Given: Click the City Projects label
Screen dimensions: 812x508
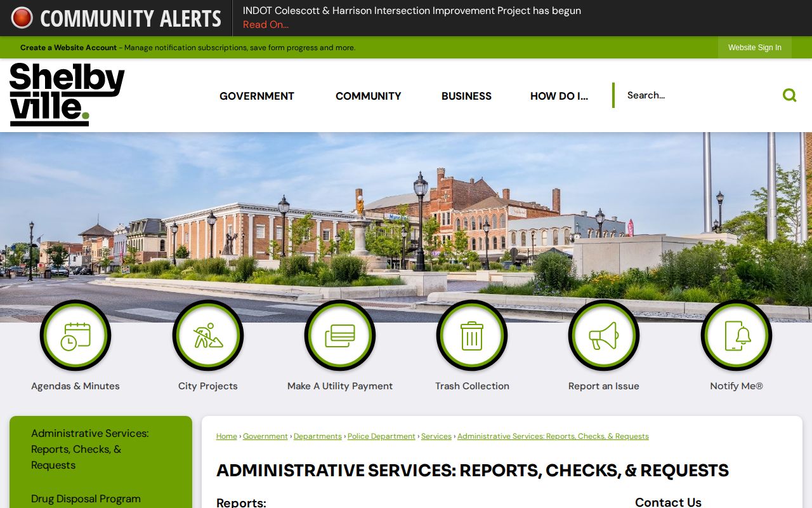Looking at the screenshot, I should [208, 386].
